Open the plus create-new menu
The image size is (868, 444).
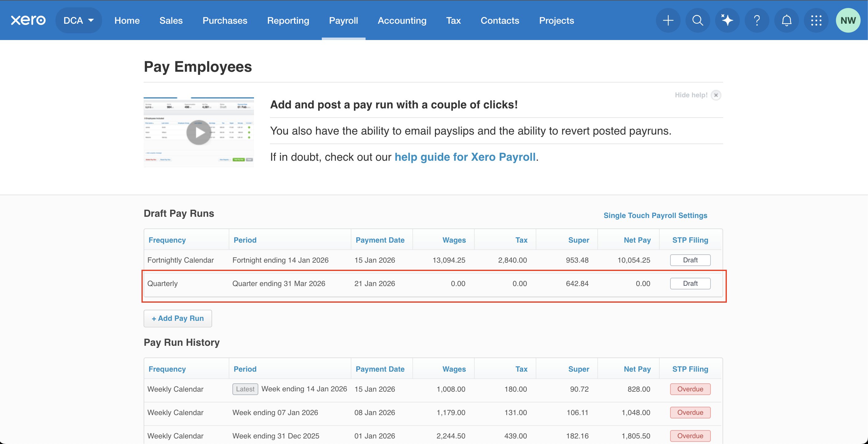tap(668, 20)
